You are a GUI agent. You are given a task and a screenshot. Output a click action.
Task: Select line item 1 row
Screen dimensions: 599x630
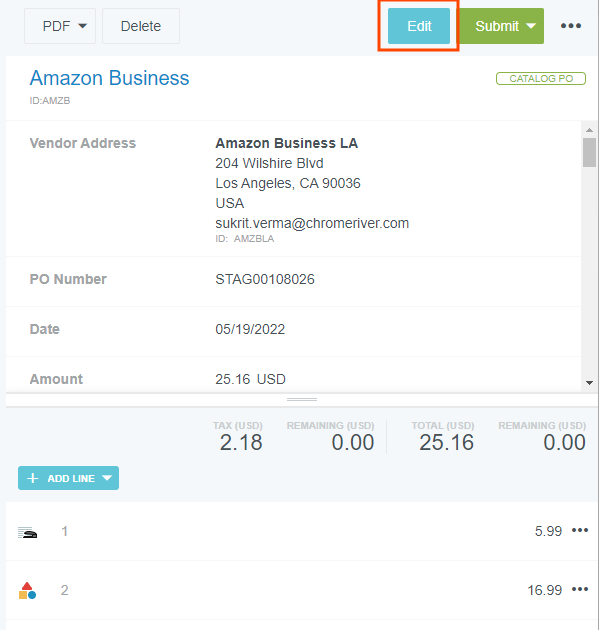click(302, 531)
